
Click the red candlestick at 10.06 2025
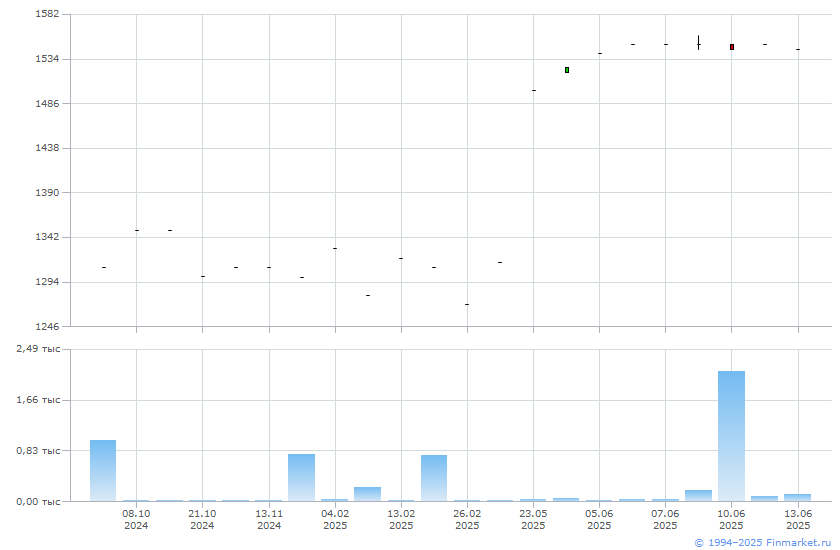click(x=732, y=47)
